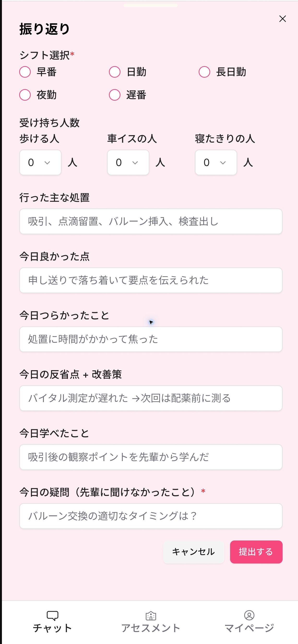Pick the 夜勤 shift radio button

(25, 95)
